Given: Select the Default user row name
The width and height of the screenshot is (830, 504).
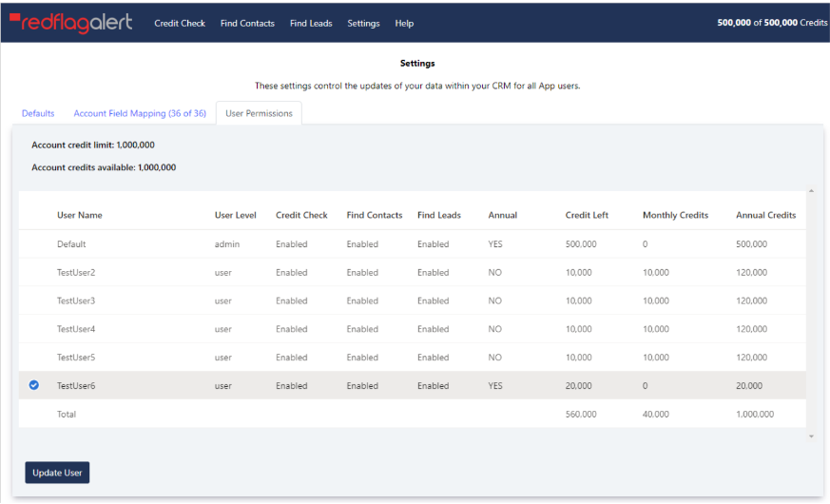Looking at the screenshot, I should [71, 244].
